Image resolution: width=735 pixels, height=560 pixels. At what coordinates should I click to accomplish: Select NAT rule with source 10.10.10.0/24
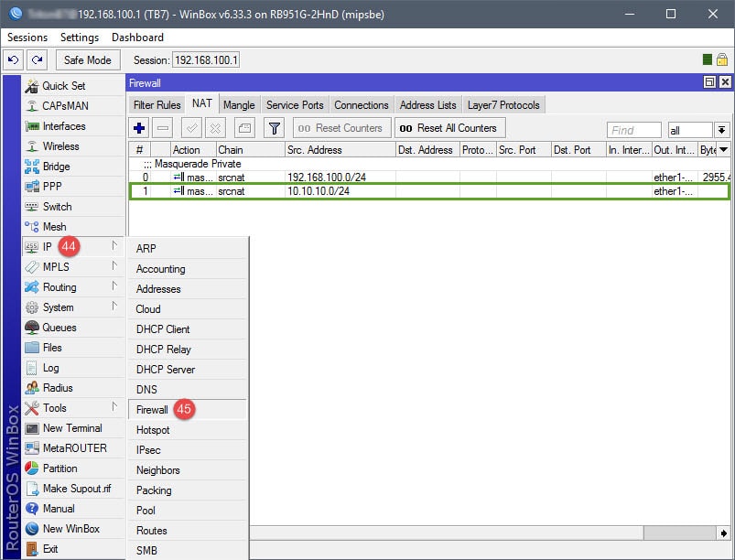coord(429,191)
